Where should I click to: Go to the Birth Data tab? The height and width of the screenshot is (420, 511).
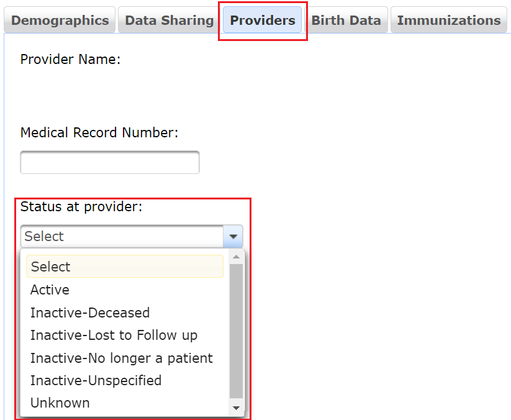click(346, 20)
